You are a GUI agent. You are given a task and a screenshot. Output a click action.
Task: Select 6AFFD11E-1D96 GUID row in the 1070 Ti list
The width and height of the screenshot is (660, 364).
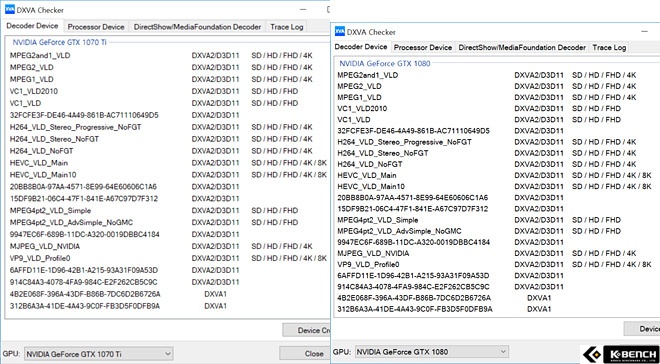(x=168, y=270)
